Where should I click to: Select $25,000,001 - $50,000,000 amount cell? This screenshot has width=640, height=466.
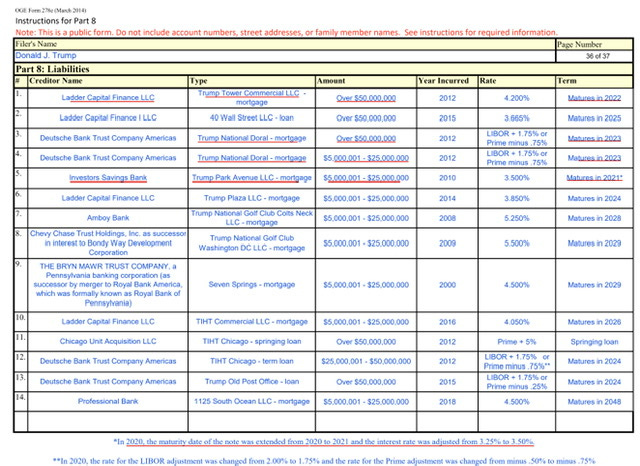366,362
